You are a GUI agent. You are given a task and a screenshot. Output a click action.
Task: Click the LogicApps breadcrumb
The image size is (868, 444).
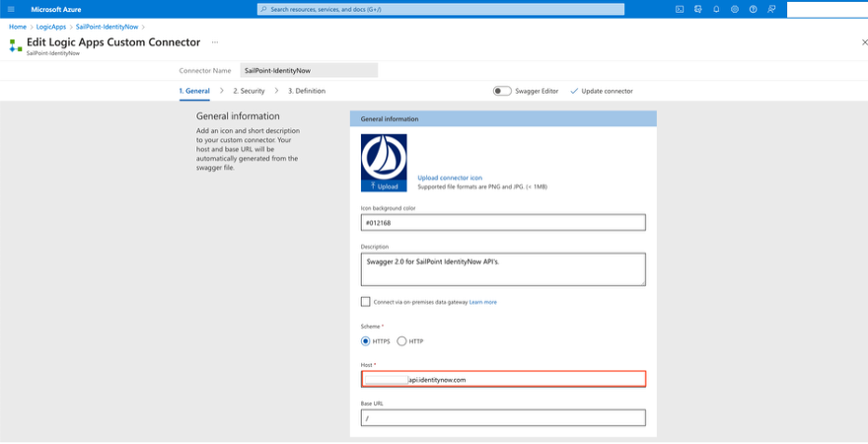(51, 27)
